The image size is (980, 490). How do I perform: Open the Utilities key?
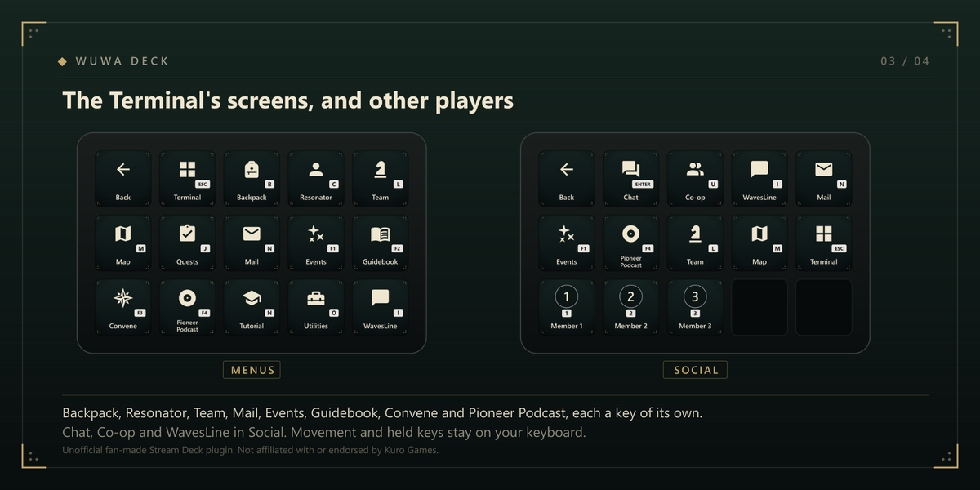tap(316, 307)
